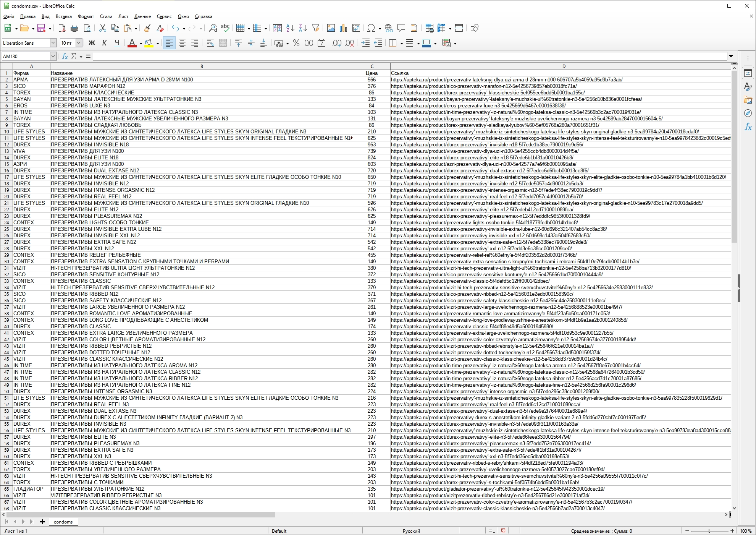
Task: Toggle italic К formatting button
Action: coord(104,43)
